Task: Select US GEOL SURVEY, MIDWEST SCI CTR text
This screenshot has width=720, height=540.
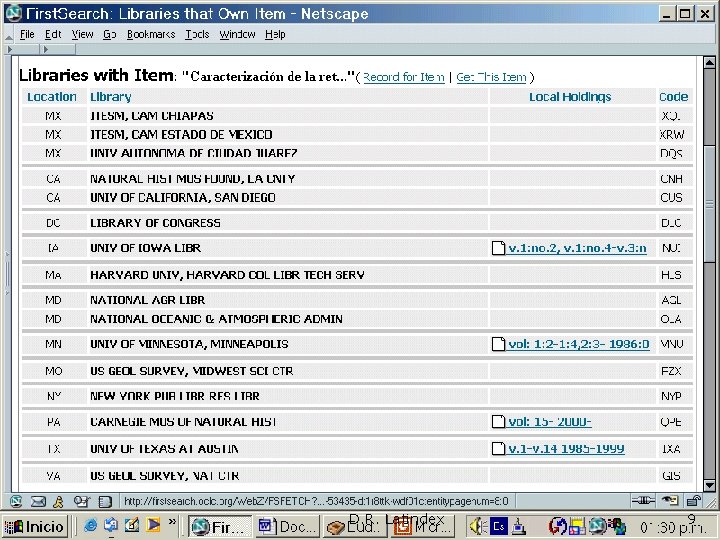Action: click(191, 371)
